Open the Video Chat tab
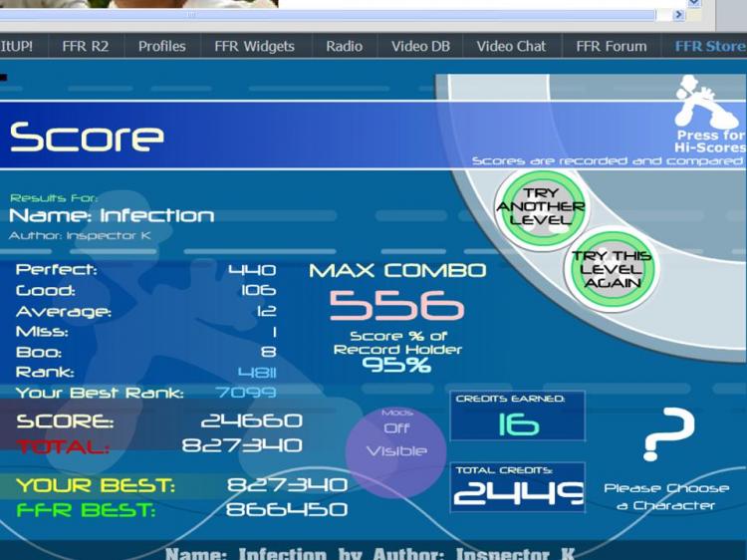The height and width of the screenshot is (560, 747). [511, 46]
